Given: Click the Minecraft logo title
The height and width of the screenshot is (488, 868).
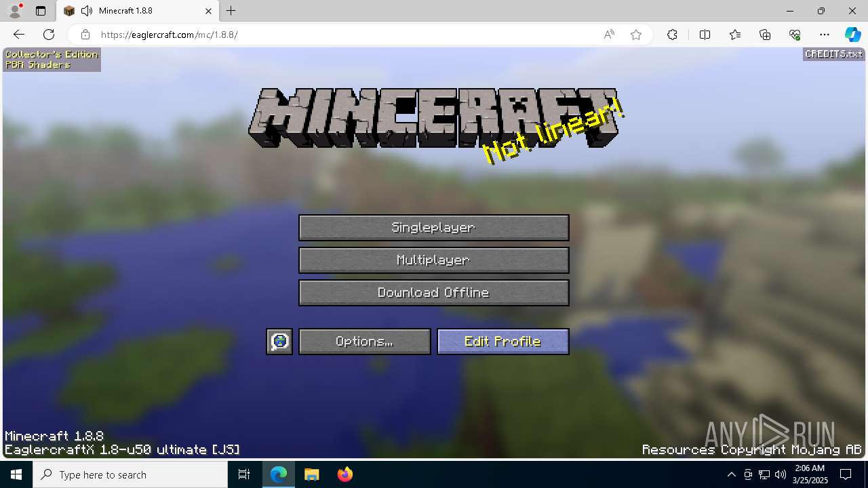Looking at the screenshot, I should click(434, 119).
